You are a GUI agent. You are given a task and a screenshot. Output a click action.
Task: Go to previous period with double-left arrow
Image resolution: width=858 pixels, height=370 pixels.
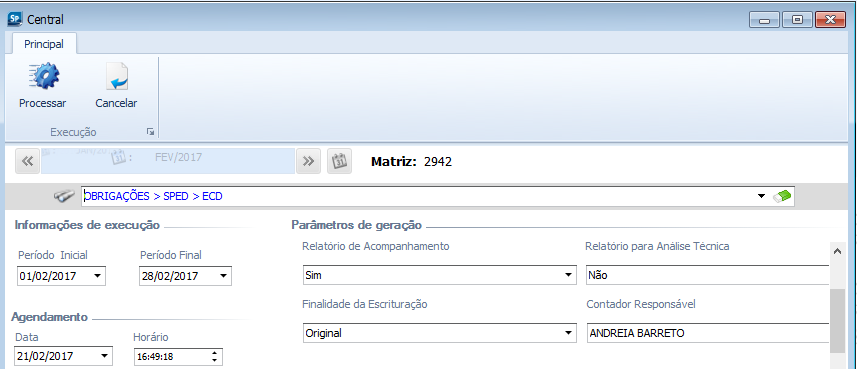(28, 161)
